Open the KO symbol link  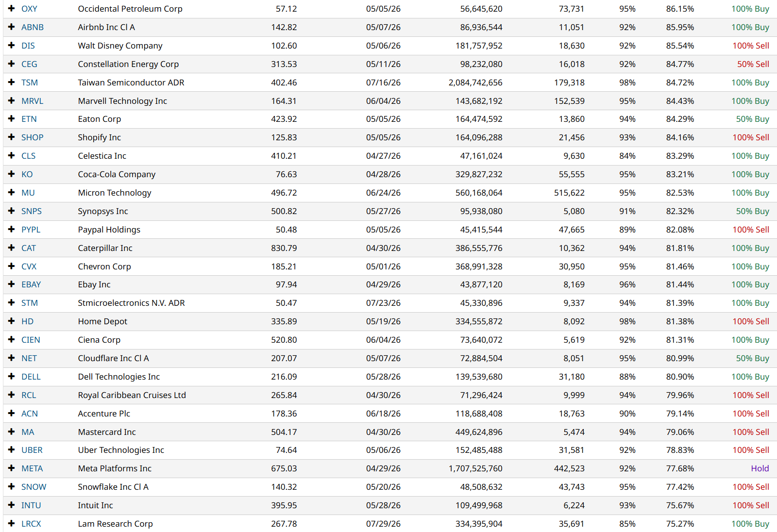[x=27, y=174]
